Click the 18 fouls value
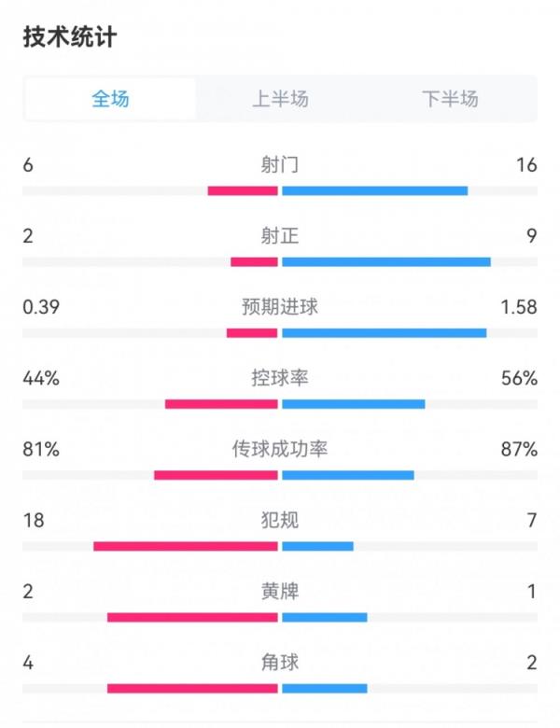Viewport: 560px width, 728px height. tap(33, 520)
